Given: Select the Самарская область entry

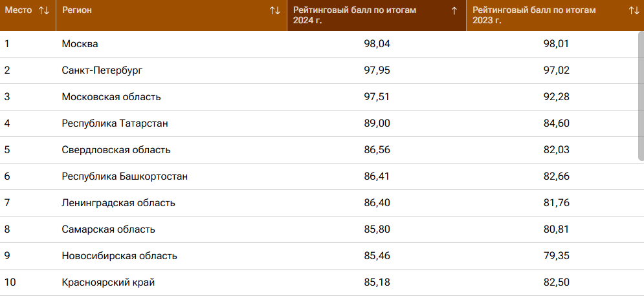Looking at the screenshot, I should click(109, 229).
